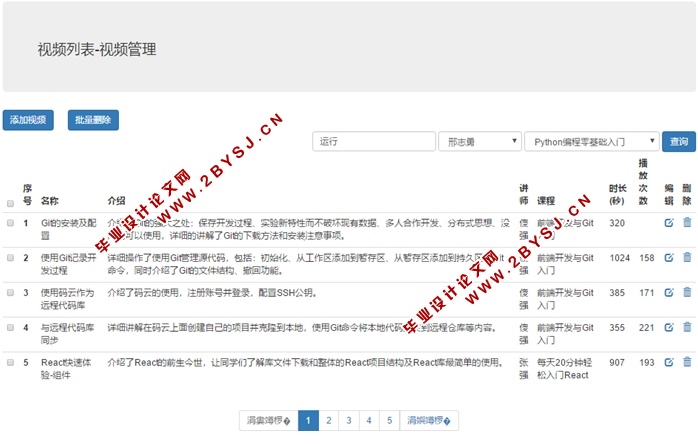This screenshot has width=698, height=445.
Task: Click the video name 'Git的安装及配置'
Action: click(69, 229)
